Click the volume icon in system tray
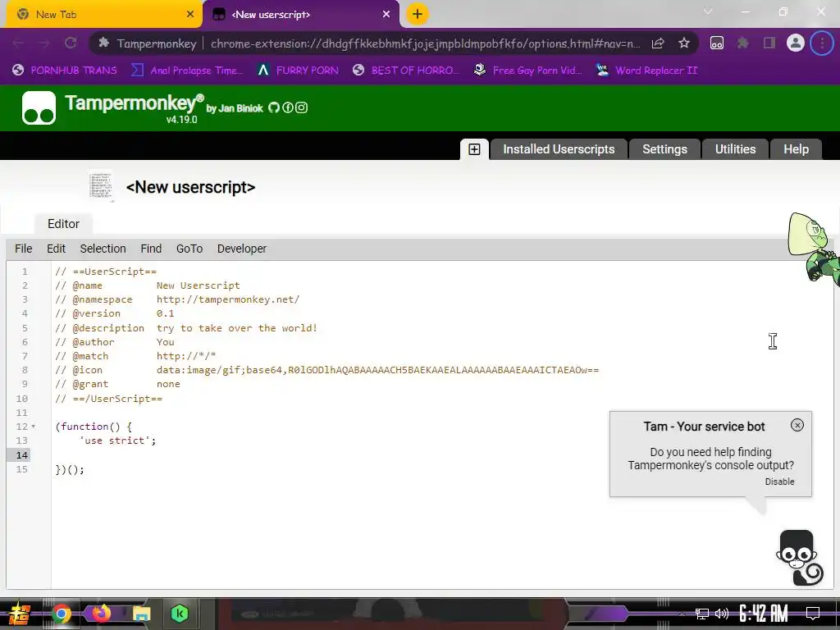840x630 pixels. pos(722,614)
